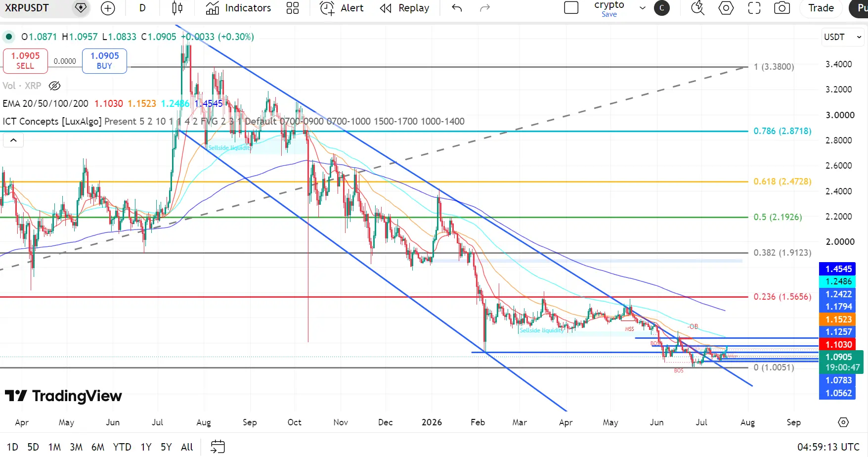Screen dimensions: 868x457
Task: Add a compare symbol with the plus icon
Action: (108, 8)
